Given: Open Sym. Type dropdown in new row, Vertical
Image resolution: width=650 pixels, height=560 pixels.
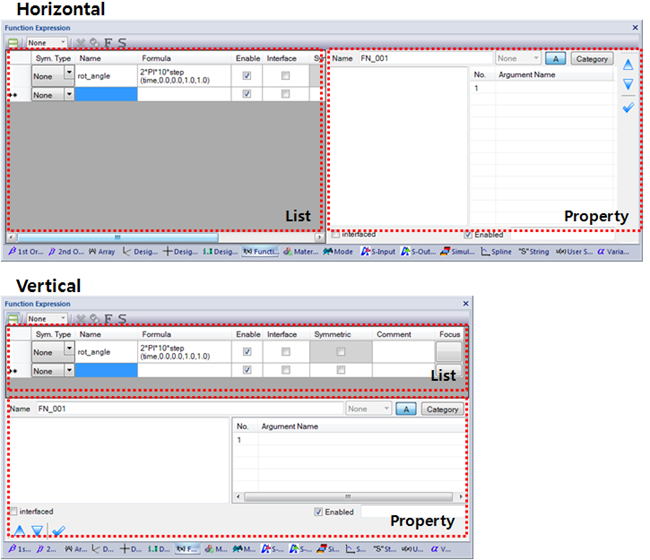Looking at the screenshot, I should 69,370.
